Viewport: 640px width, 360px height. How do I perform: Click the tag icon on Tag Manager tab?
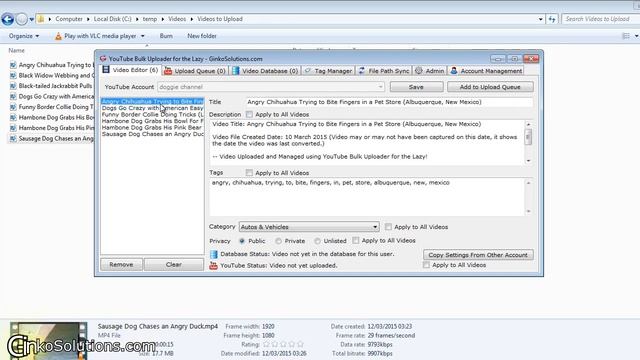pos(308,71)
